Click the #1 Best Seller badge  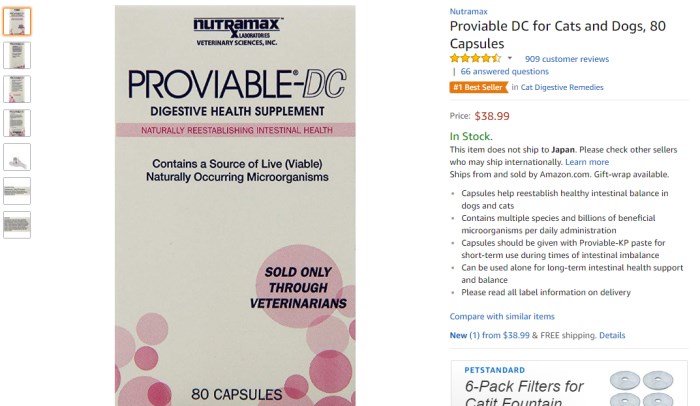pos(479,87)
